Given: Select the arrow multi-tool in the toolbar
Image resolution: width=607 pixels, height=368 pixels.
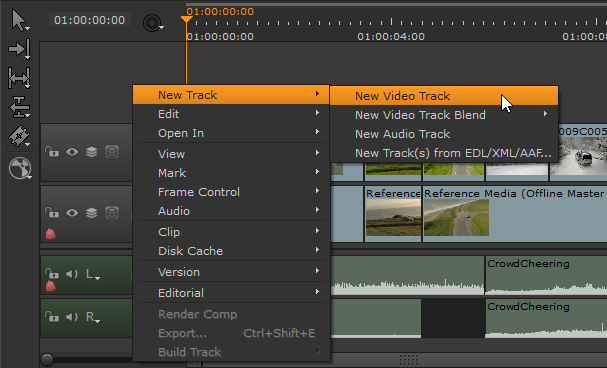Looking at the screenshot, I should pyautogui.click(x=19, y=21).
